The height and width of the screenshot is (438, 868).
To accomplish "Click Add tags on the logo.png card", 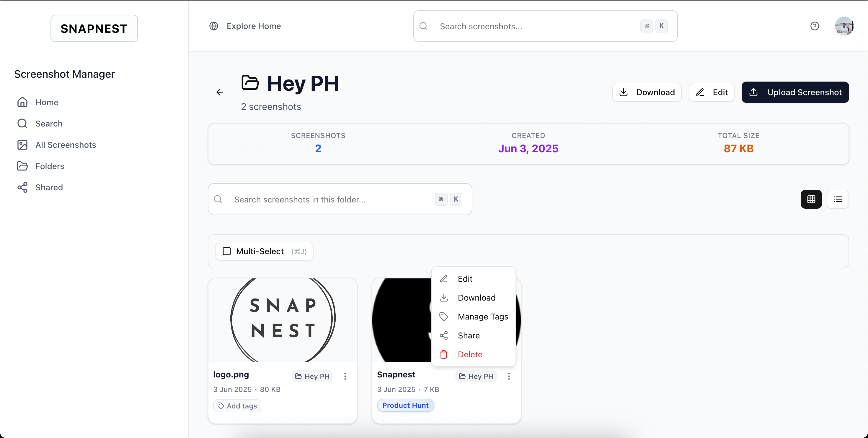I will point(237,405).
